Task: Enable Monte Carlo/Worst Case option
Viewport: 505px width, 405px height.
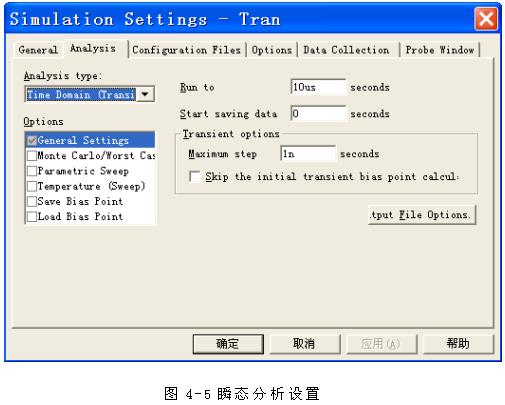Action: tap(32, 156)
